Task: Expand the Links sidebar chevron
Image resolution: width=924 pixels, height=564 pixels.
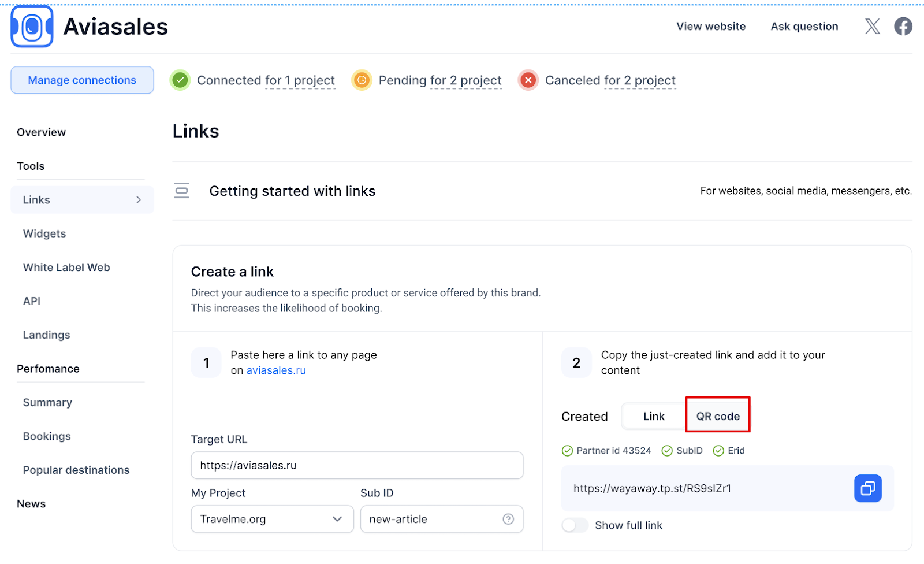Action: click(x=139, y=200)
